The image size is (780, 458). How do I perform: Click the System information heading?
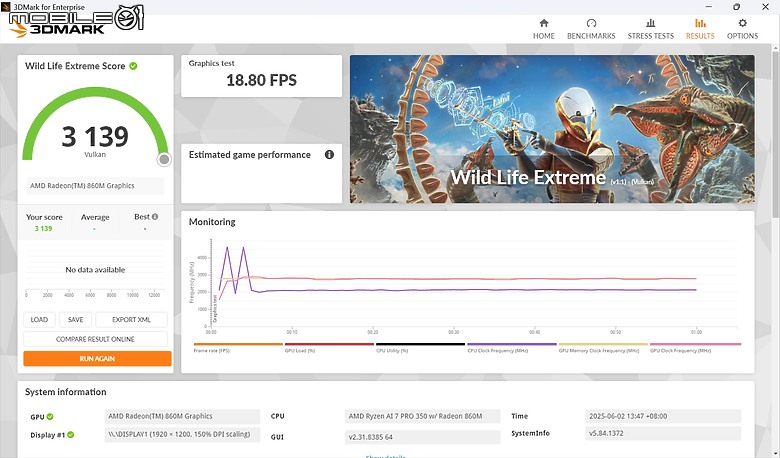[66, 392]
